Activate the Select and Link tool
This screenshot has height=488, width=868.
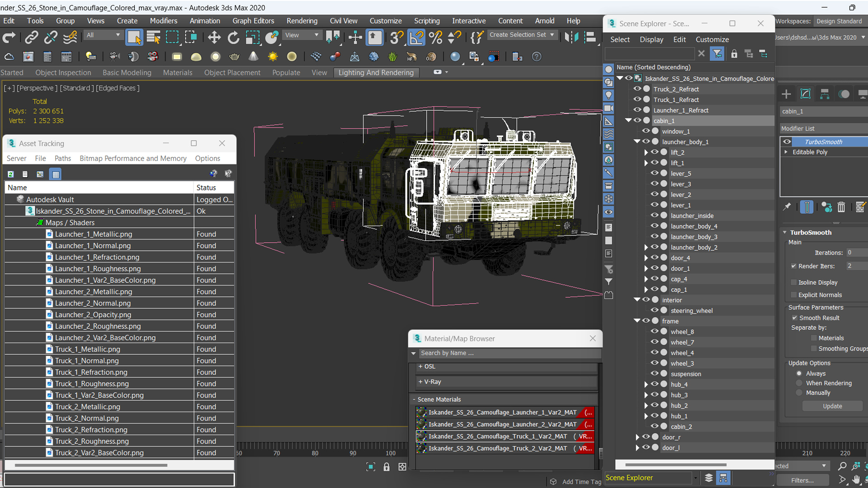tap(31, 38)
